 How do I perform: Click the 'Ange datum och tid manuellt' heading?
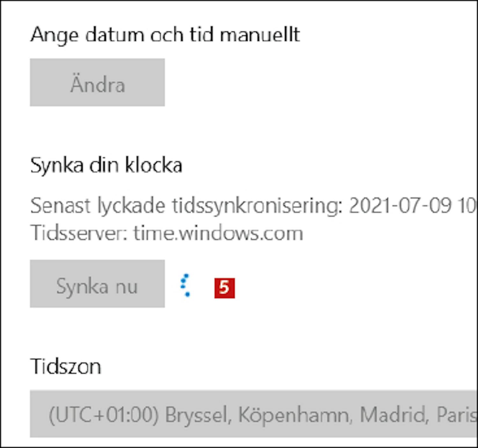point(165,34)
